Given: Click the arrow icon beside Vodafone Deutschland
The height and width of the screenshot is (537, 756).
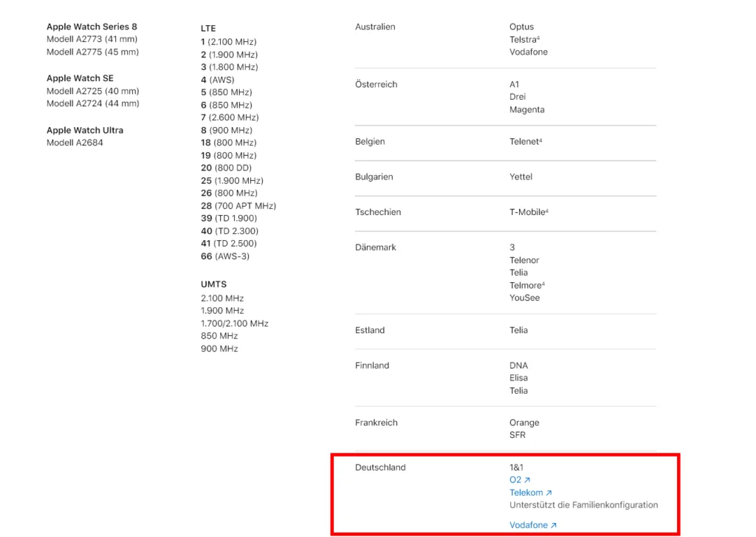Looking at the screenshot, I should (x=554, y=525).
